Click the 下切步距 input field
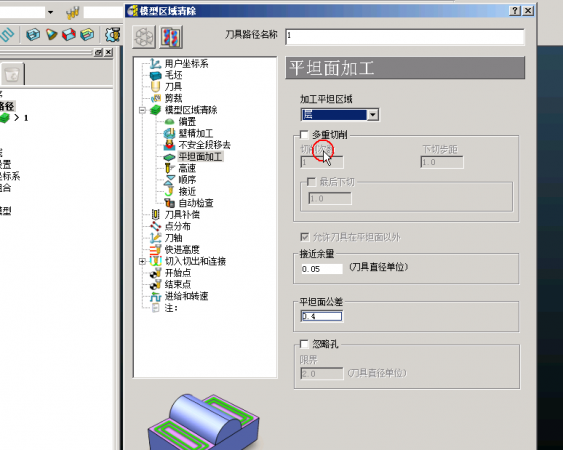Image resolution: width=563 pixels, height=450 pixels. (442, 162)
